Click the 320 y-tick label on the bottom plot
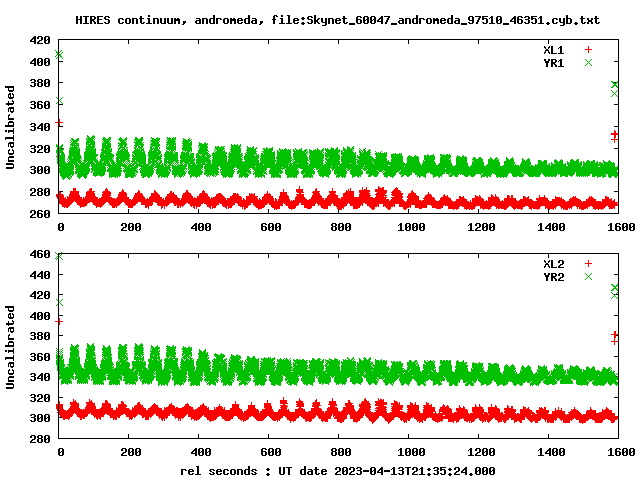The image size is (640, 480). coord(40,398)
